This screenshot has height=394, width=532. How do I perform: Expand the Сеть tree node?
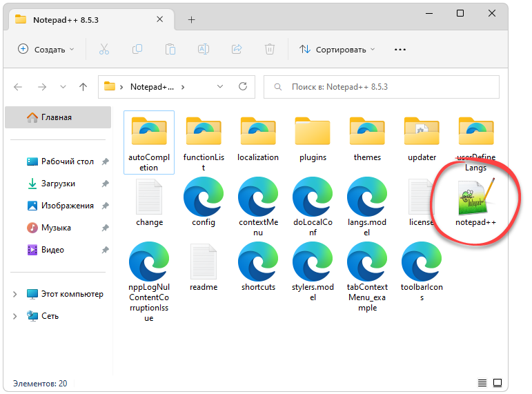tap(15, 316)
